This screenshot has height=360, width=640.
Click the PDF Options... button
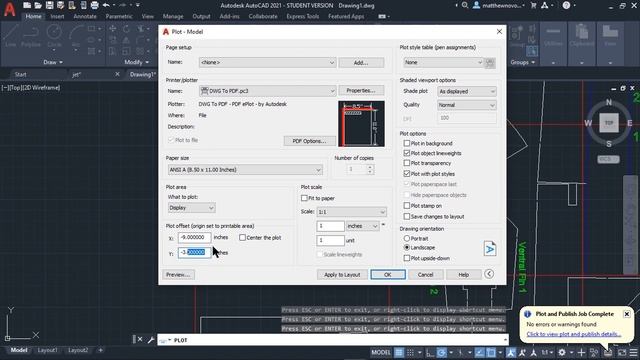309,141
